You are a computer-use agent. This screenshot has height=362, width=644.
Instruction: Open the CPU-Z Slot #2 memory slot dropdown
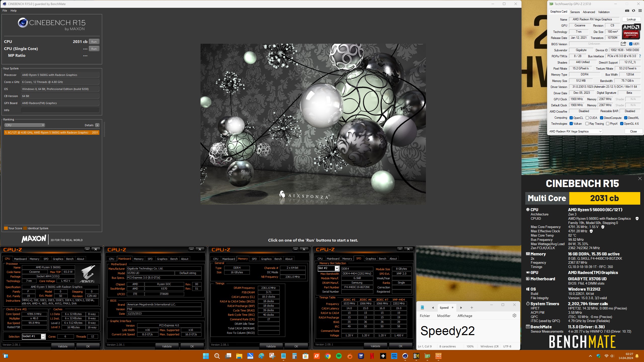click(x=328, y=268)
